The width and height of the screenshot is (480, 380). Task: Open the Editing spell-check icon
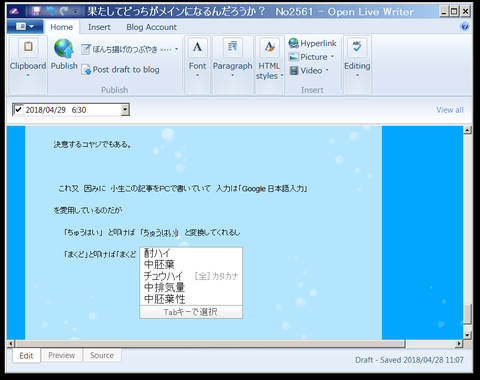(357, 47)
